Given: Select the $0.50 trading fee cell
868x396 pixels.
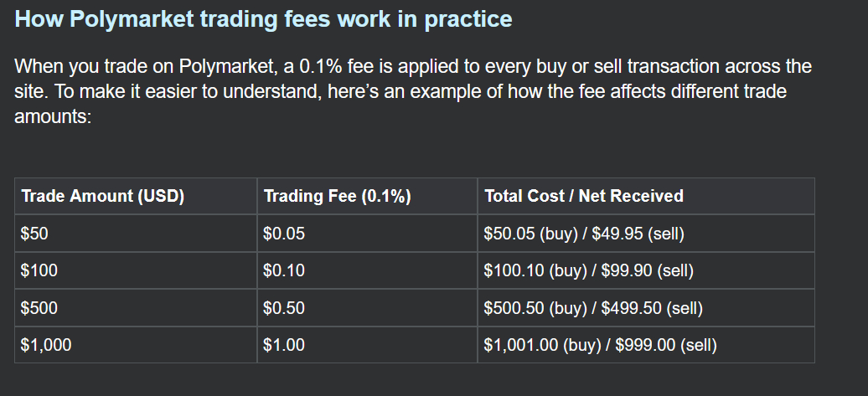Looking at the screenshot, I should (x=284, y=308).
